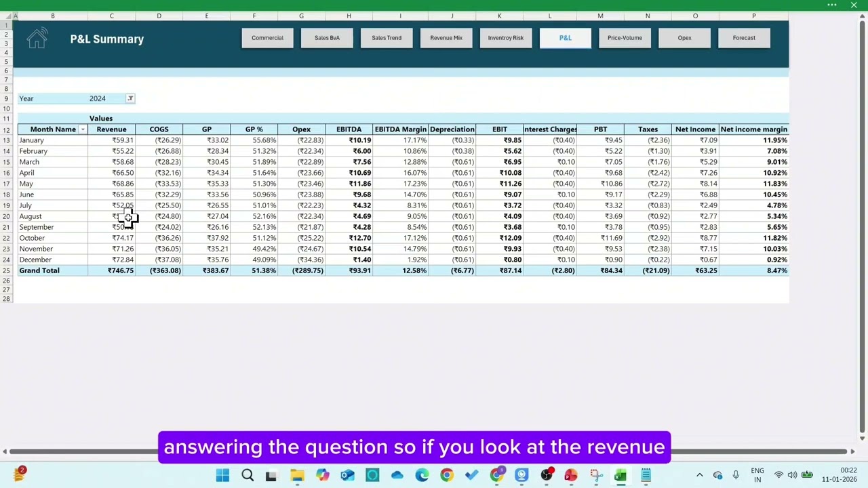Select row 13 header
Image resolution: width=868 pixels, height=488 pixels.
pyautogui.click(x=6, y=140)
